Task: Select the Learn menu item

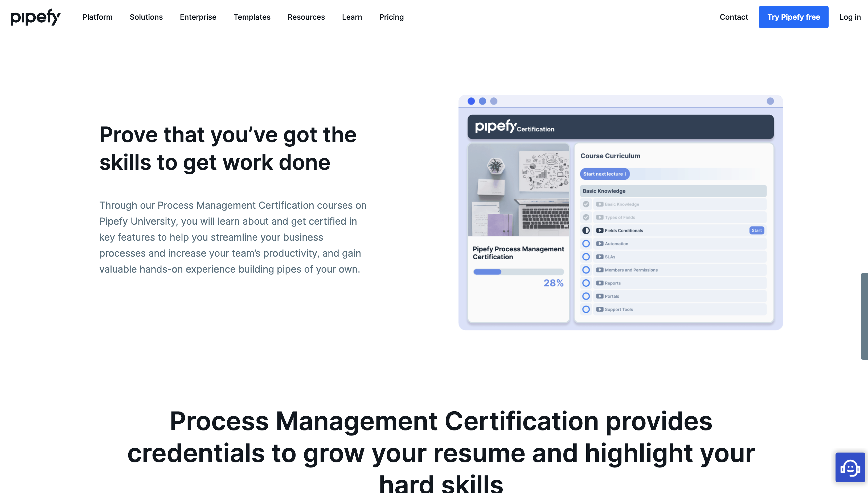Action: point(352,17)
